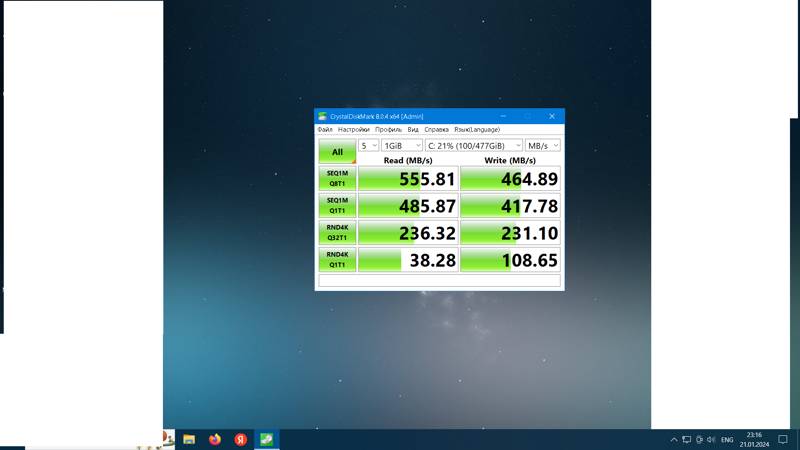Viewport: 800px width, 450px height.
Task: Open the MB/s unit dropdown
Action: [543, 145]
